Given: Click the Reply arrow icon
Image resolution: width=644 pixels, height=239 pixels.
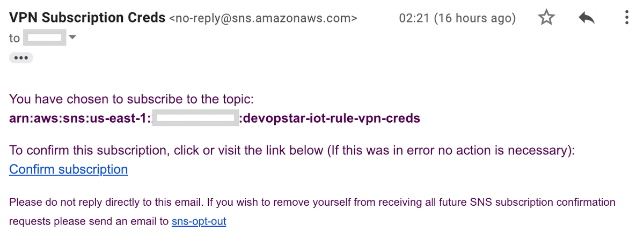Looking at the screenshot, I should point(587,18).
